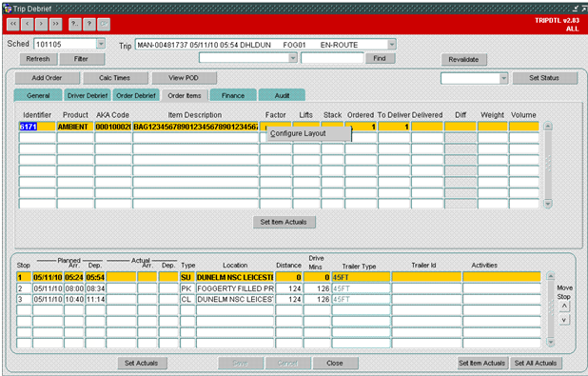Go to first record with << button
The height and width of the screenshot is (376, 588).
click(x=13, y=24)
